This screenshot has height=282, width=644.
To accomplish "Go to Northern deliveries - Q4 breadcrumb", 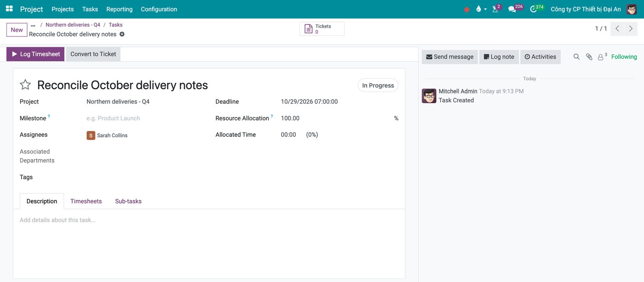I will (x=73, y=25).
